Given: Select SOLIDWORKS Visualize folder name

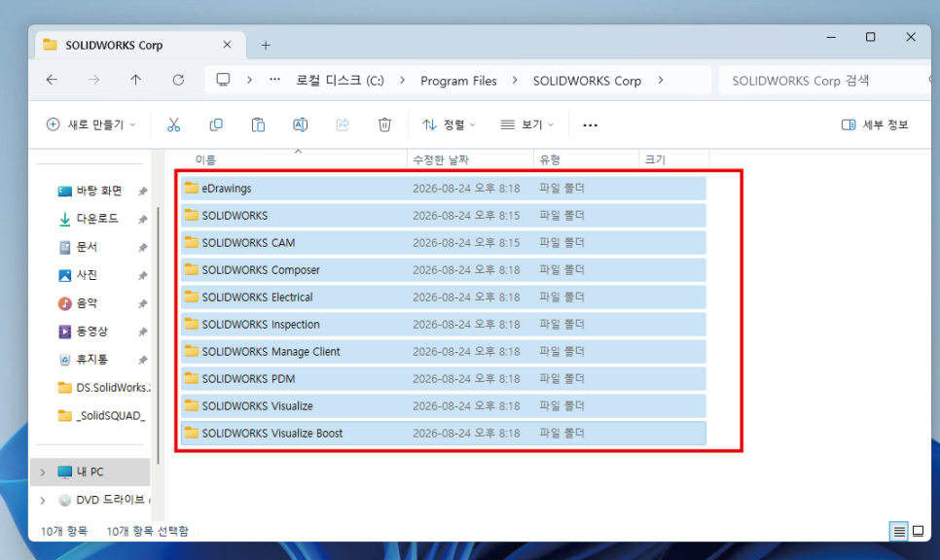Looking at the screenshot, I should pos(257,405).
